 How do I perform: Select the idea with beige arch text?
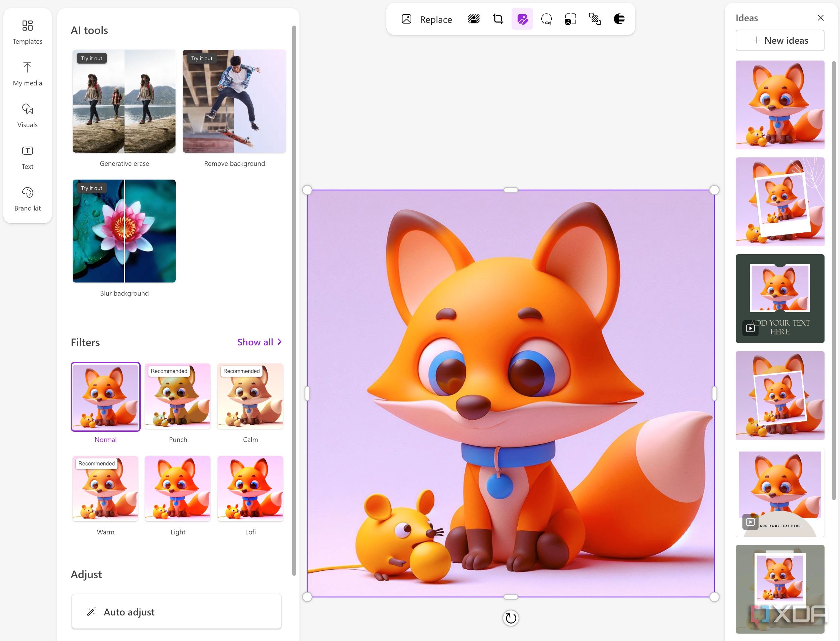pyautogui.click(x=780, y=492)
